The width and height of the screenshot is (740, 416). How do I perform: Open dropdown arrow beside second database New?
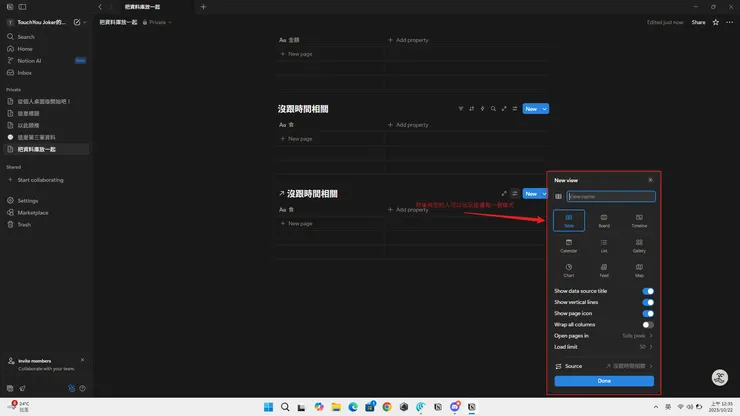[x=544, y=109]
